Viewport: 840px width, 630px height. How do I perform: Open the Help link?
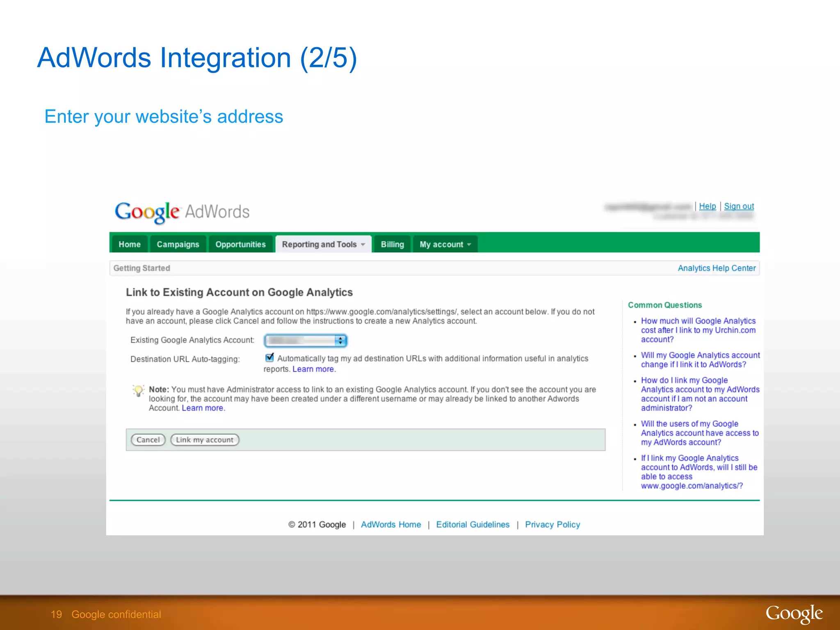pyautogui.click(x=708, y=206)
